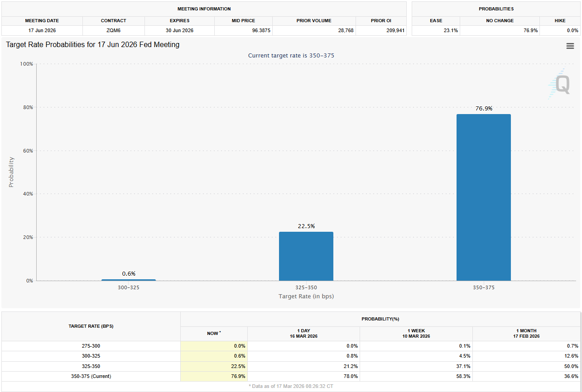This screenshot has width=582, height=392.
Task: Click the TARGET RATE (BPS) table header
Action: (x=91, y=326)
